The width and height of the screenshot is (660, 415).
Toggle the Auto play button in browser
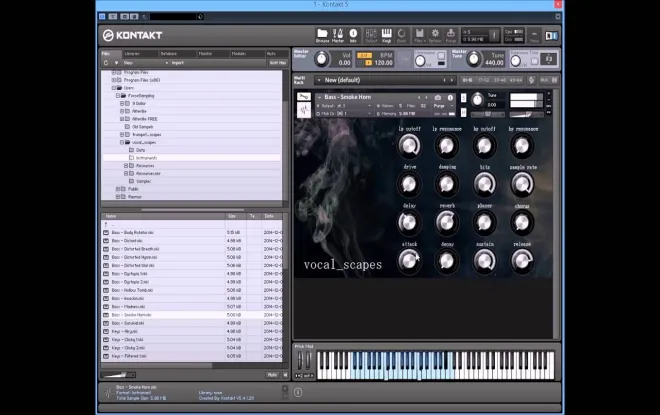(x=272, y=375)
